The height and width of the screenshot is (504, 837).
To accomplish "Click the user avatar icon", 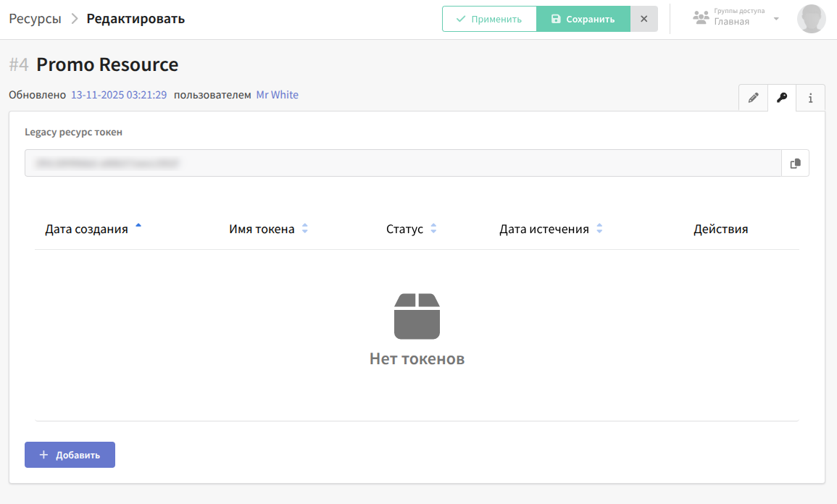I will coord(811,19).
